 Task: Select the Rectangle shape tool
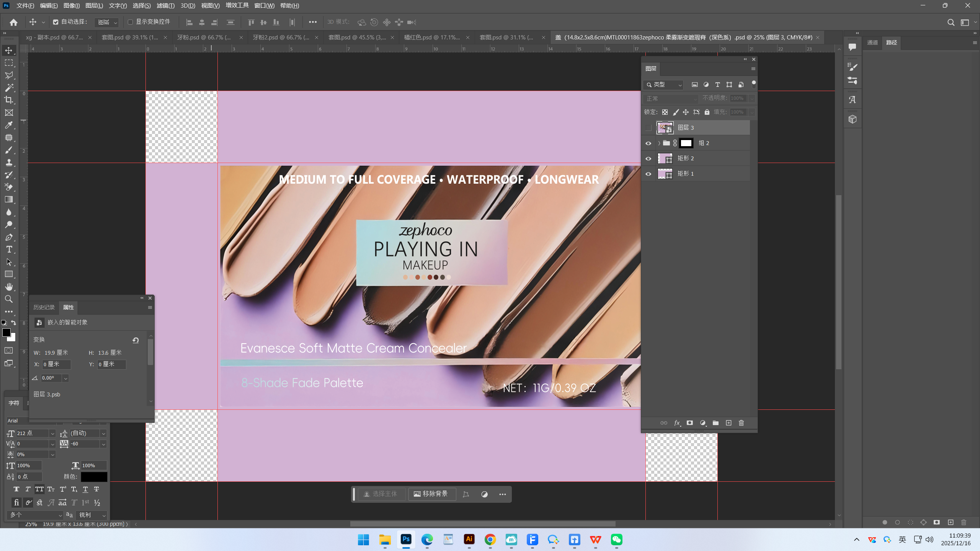point(9,274)
